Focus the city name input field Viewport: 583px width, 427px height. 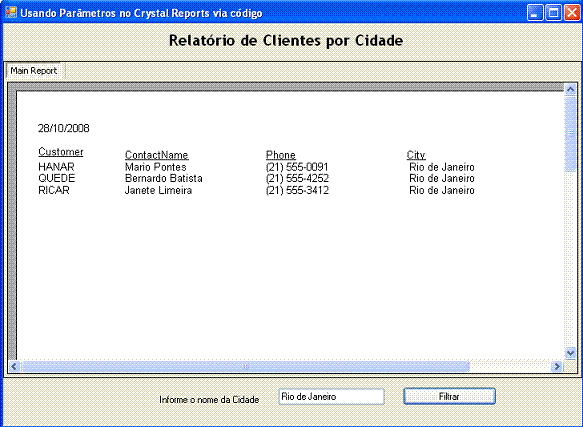331,396
